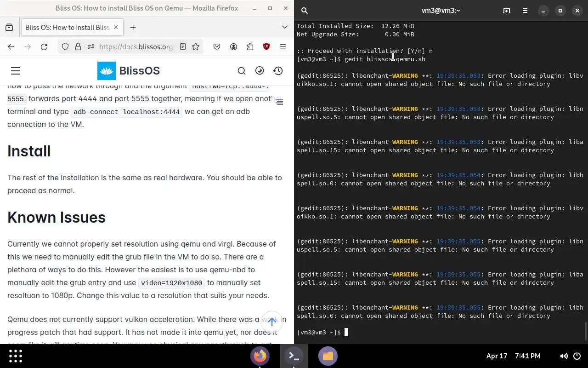Click 'gedit blissos-qemnu.sh' command text
Viewport: 588px width, 368px height.
tap(385, 59)
